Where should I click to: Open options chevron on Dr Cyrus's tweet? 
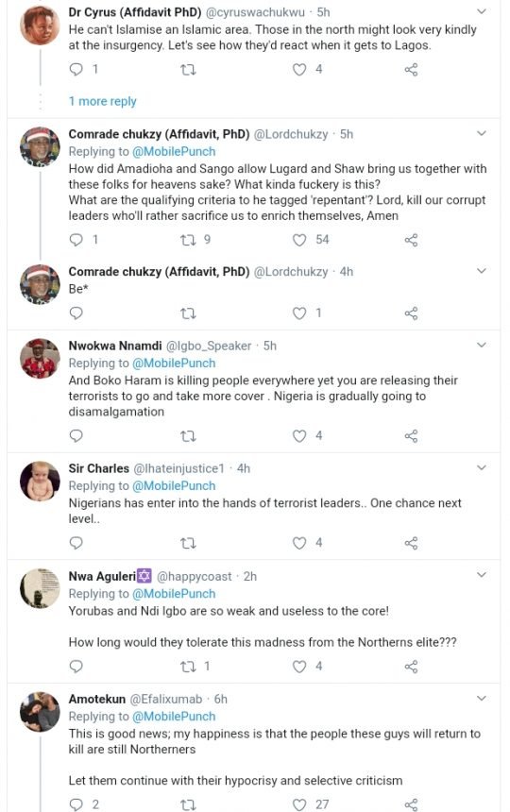pyautogui.click(x=482, y=11)
